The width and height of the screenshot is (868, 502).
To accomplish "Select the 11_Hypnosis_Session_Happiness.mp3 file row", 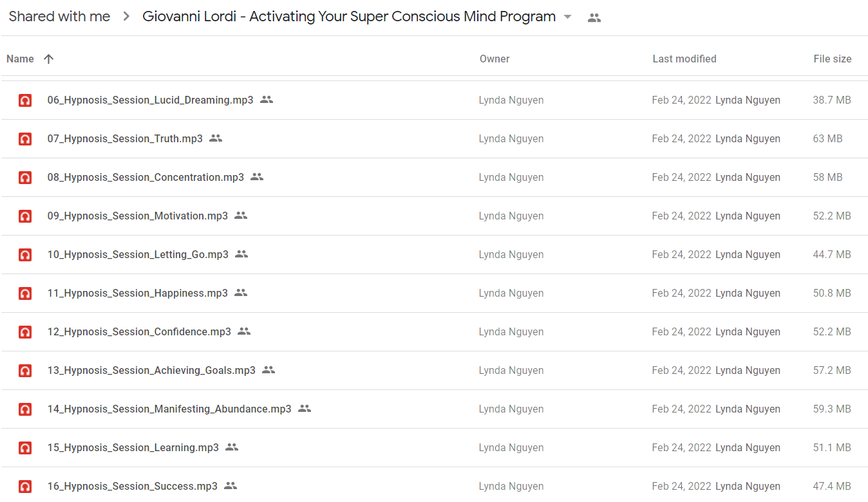I will click(x=434, y=293).
